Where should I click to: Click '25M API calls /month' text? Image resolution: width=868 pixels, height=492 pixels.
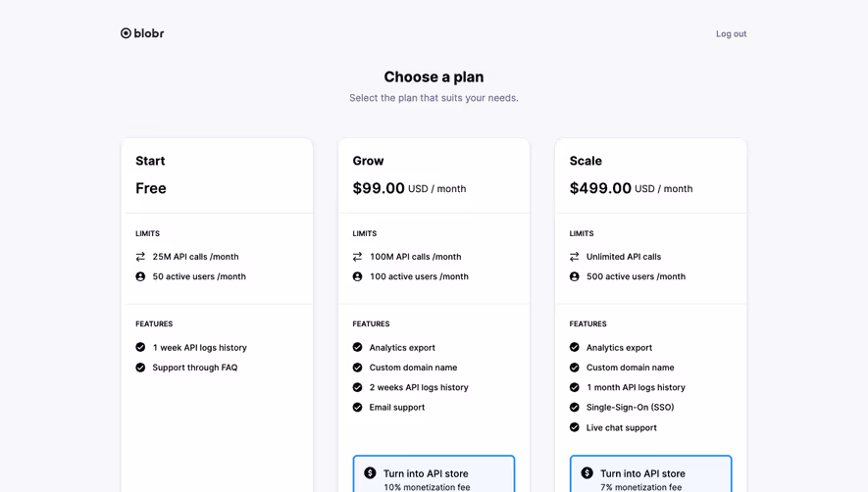point(195,257)
